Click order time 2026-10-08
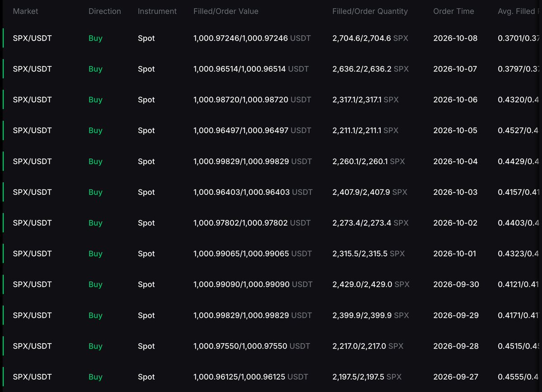 coord(455,38)
